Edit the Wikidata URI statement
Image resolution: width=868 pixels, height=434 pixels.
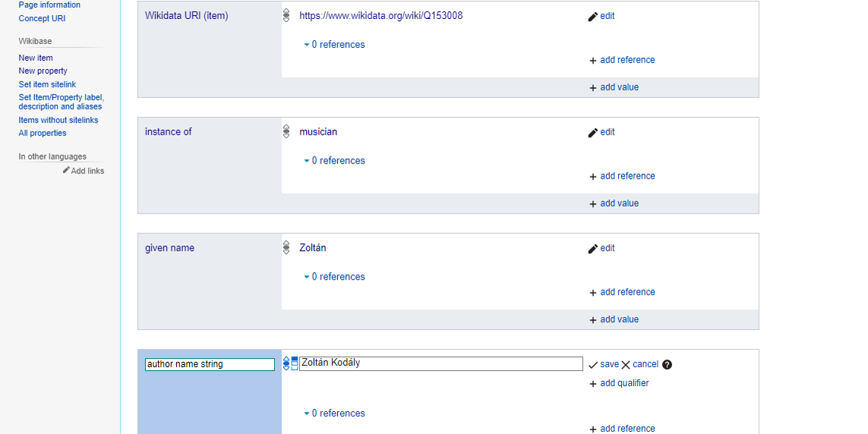point(601,16)
